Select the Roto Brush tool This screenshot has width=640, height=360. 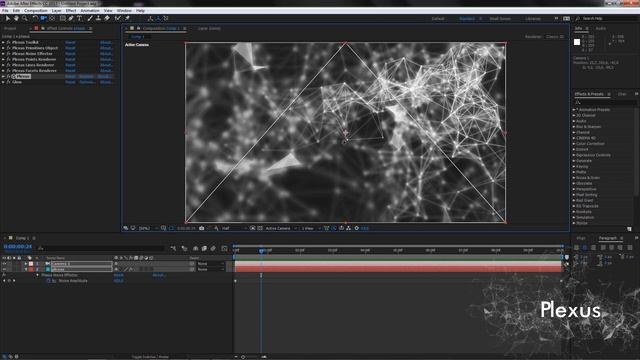[x=118, y=18]
